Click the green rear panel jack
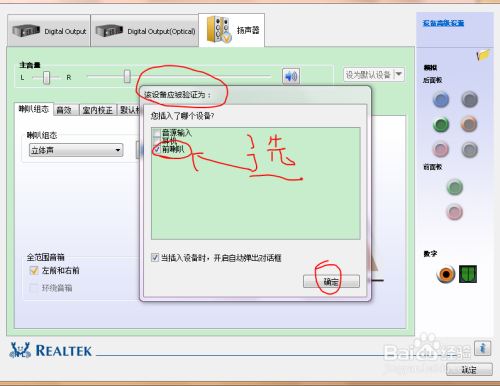This screenshot has width=500, height=386. 441,124
